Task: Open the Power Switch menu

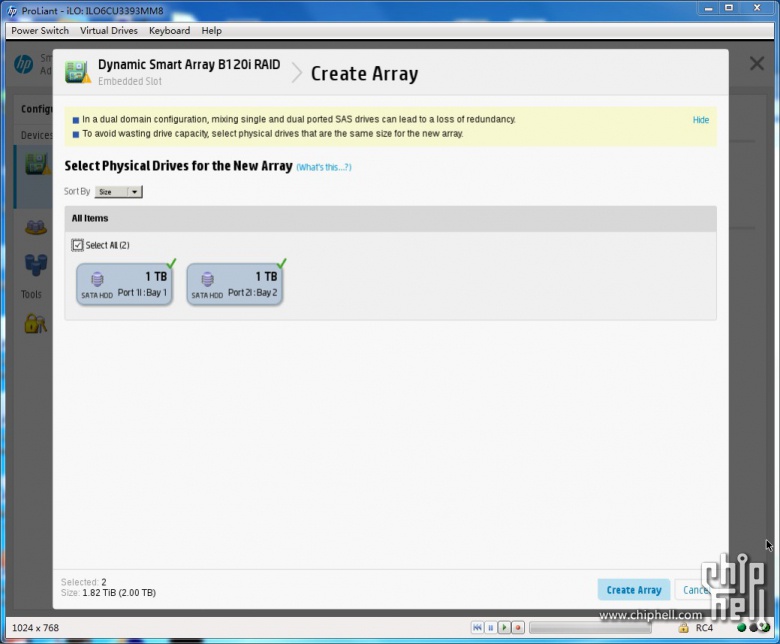Action: [x=40, y=30]
